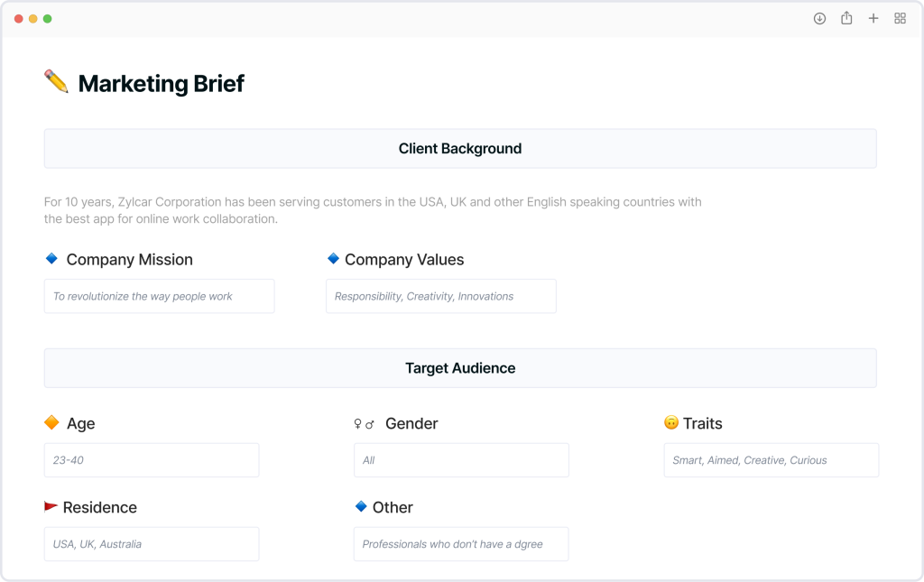Select the Traits input field
924x582 pixels.
(772, 460)
